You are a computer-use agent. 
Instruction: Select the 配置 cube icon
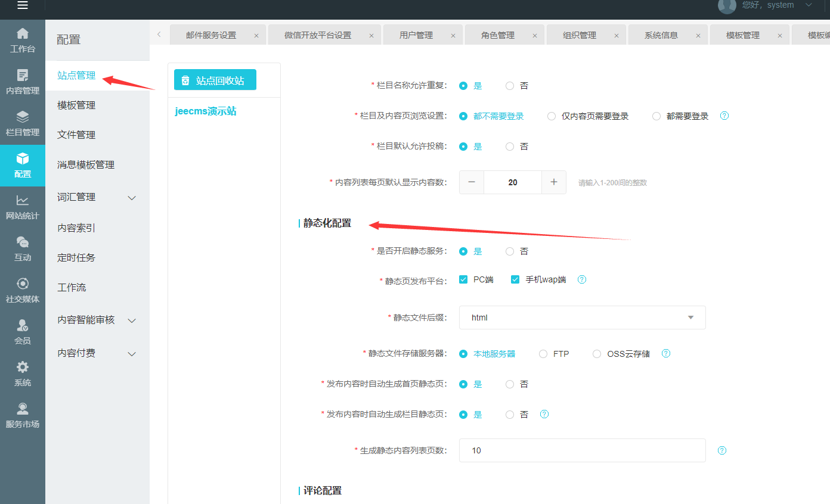pyautogui.click(x=23, y=158)
